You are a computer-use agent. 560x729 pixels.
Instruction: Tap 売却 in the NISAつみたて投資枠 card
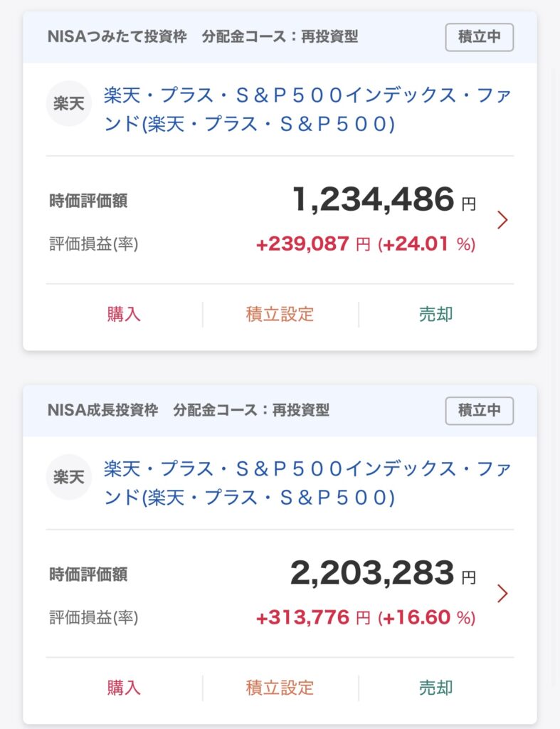click(x=436, y=314)
